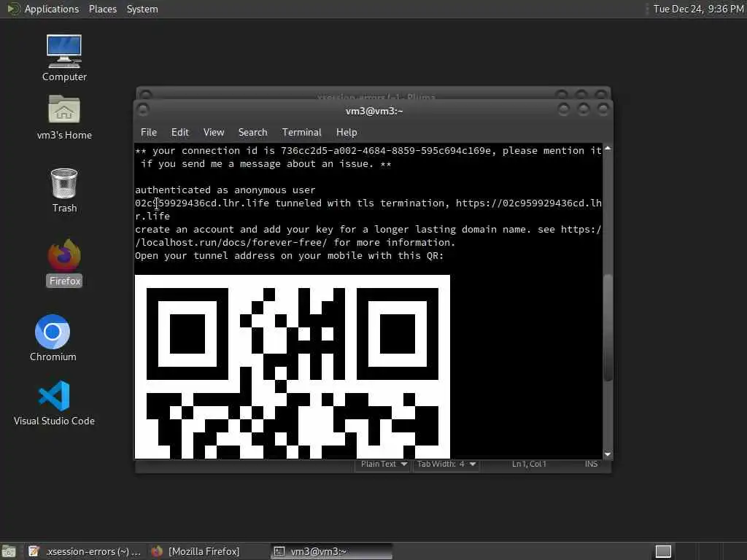This screenshot has height=560, width=747.
Task: Open the Terminal menu in the menu bar
Action: (301, 133)
